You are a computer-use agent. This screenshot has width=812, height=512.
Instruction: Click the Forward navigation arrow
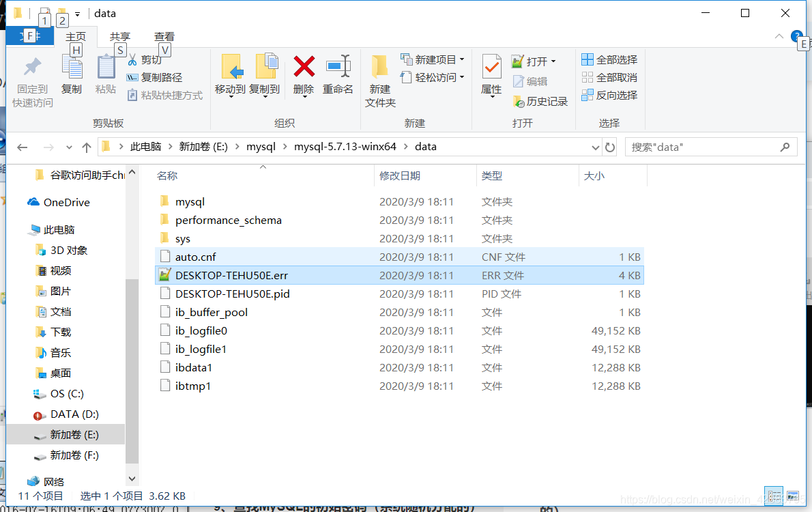pos(48,147)
